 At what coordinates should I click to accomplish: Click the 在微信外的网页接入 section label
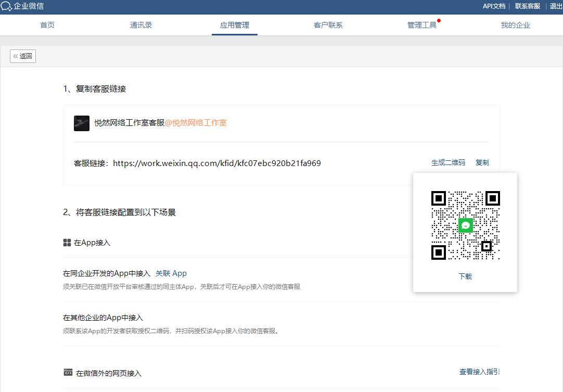(x=109, y=373)
